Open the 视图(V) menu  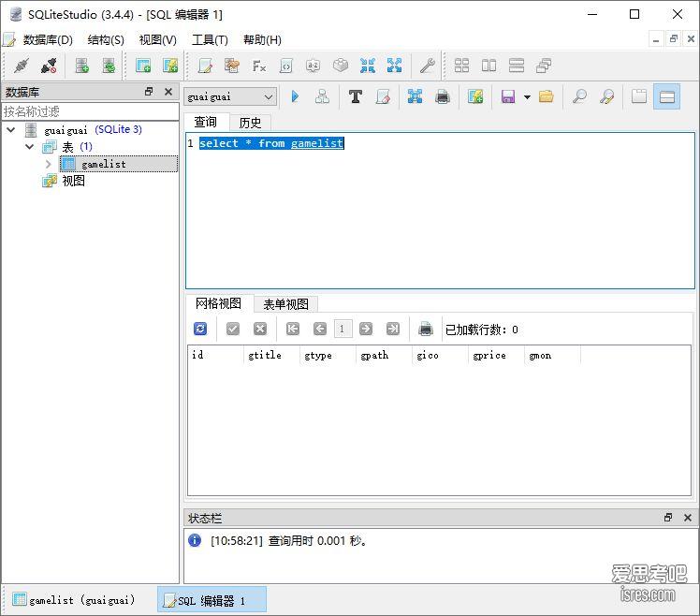(157, 39)
